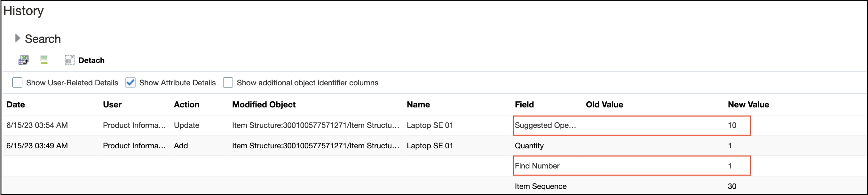Screen dimensions: 868x195
Task: Click the green table arrow icon
Action: pos(44,60)
